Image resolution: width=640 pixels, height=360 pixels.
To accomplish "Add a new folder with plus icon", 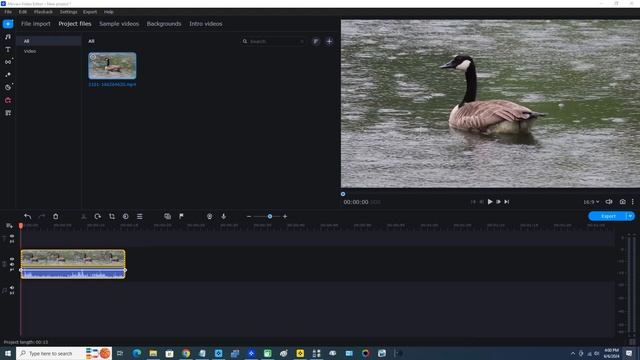I will point(329,41).
